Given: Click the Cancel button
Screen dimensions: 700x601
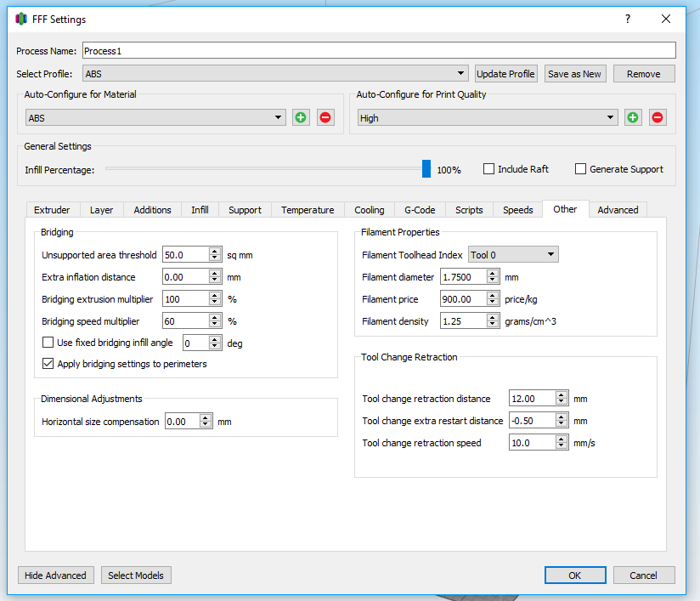Looking at the screenshot, I should tap(644, 575).
